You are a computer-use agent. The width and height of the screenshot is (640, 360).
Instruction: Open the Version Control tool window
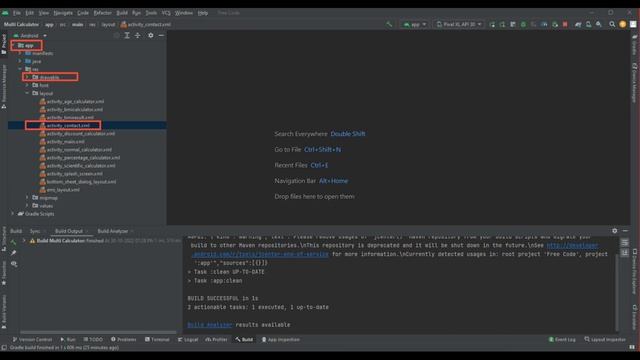click(x=32, y=339)
